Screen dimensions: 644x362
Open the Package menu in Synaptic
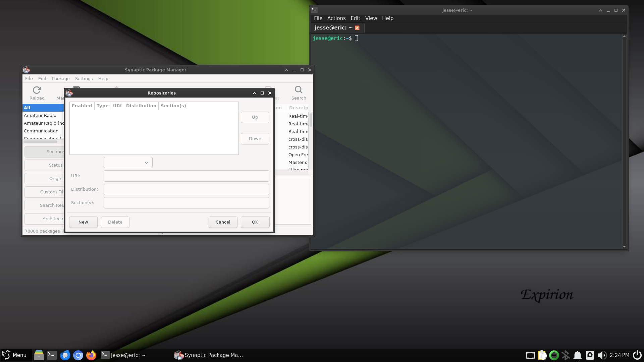coord(61,78)
